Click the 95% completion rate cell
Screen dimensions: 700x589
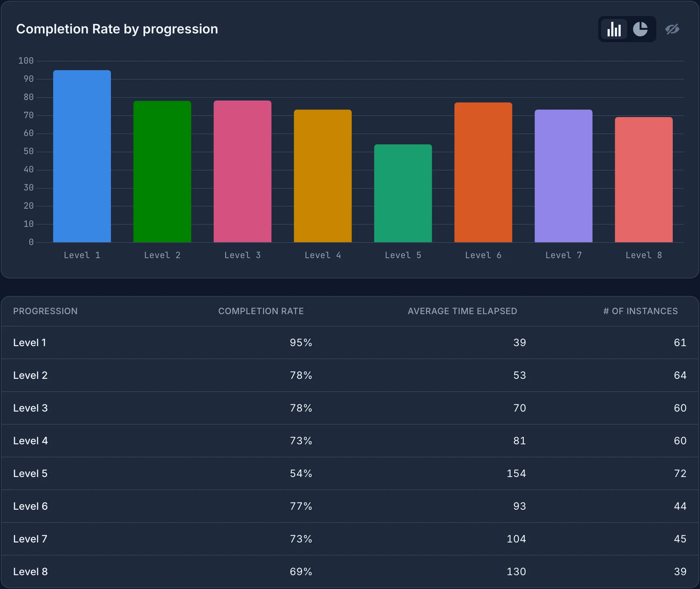coord(301,342)
